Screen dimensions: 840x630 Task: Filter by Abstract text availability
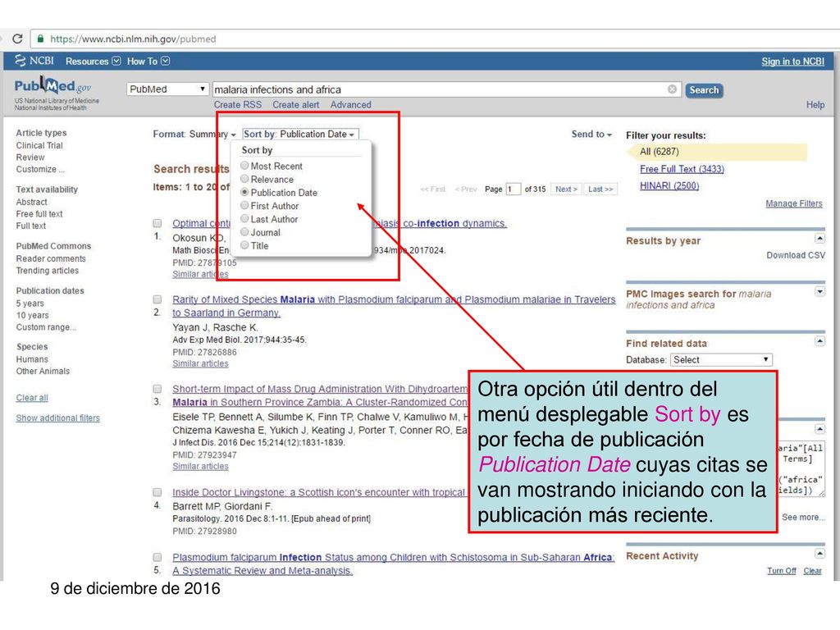pos(32,202)
